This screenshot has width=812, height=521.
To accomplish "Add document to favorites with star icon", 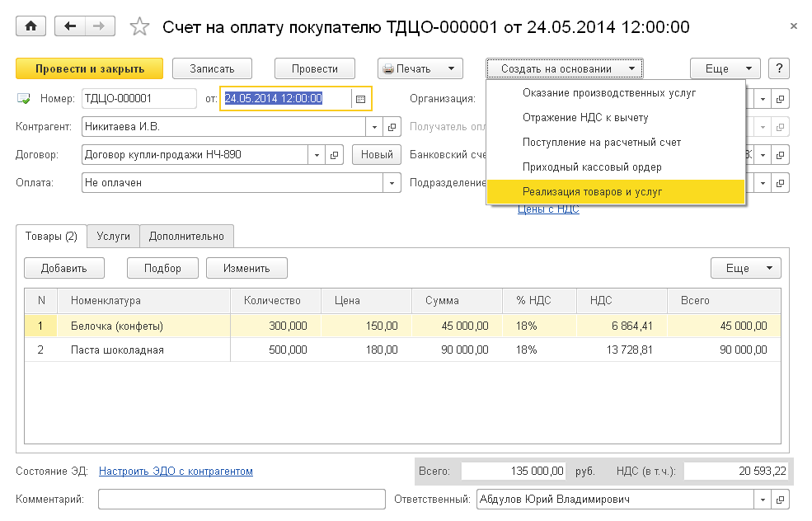I will [x=140, y=27].
